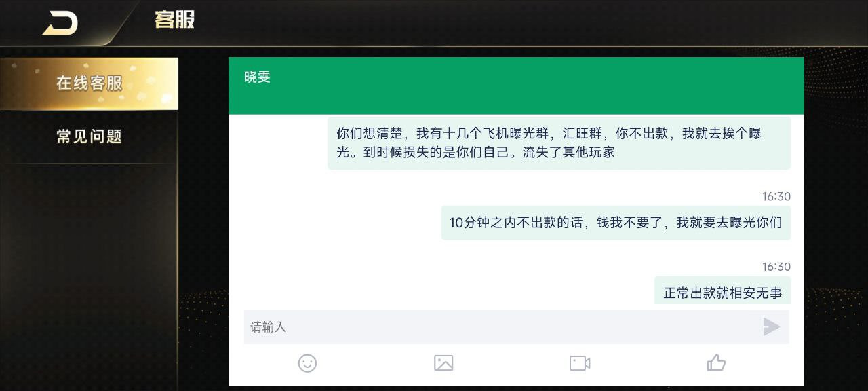The height and width of the screenshot is (391, 868).
Task: Go back using the top-left arrow icon
Action: point(60,22)
